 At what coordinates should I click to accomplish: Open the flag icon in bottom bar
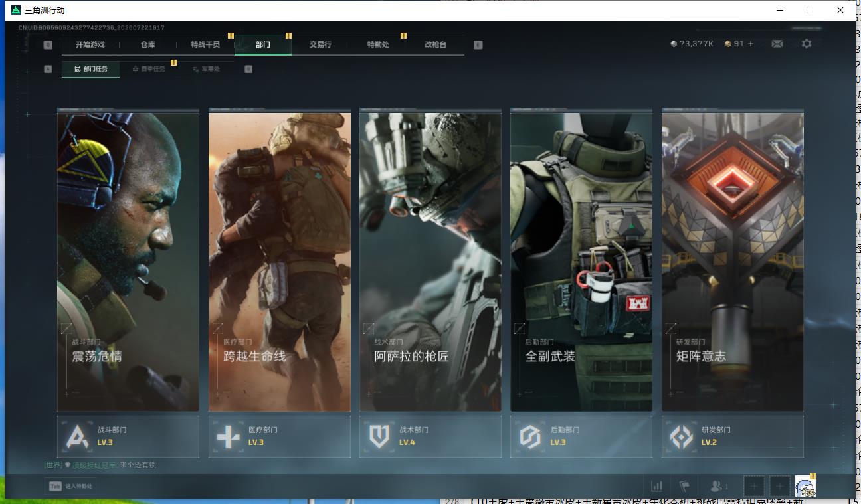coord(684,486)
